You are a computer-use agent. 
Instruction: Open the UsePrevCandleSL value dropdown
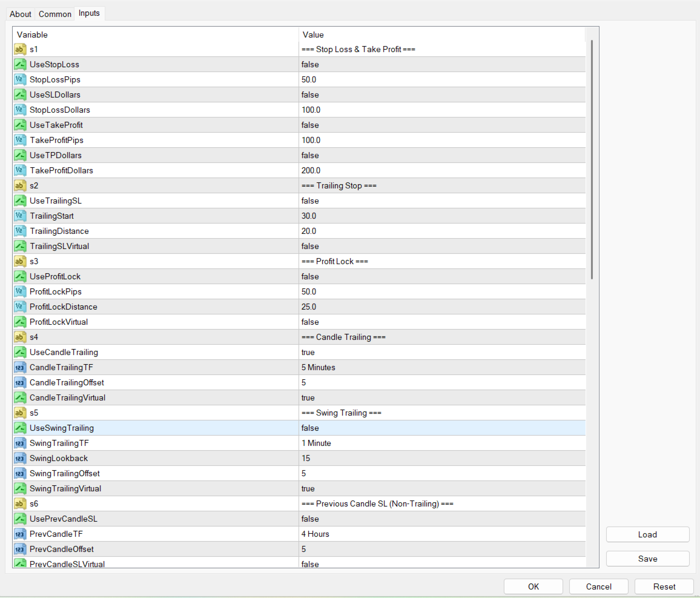tap(442, 519)
